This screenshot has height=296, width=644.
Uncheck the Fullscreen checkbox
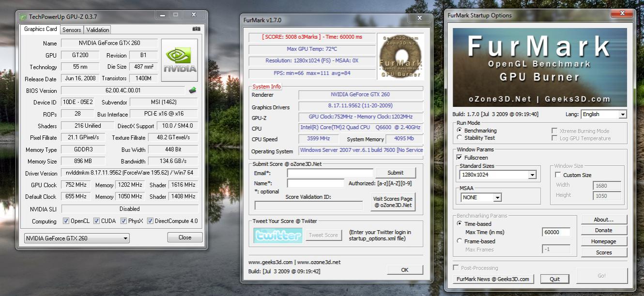(x=460, y=158)
